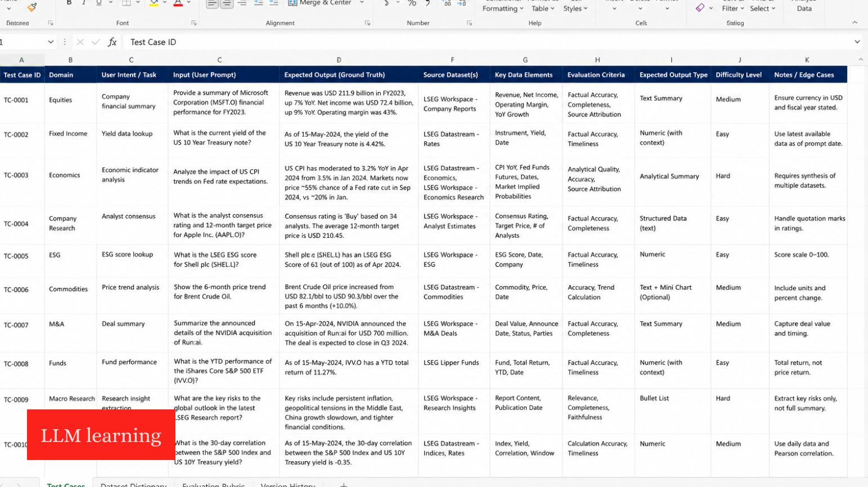
Task: Center align the text
Action: (x=227, y=3)
